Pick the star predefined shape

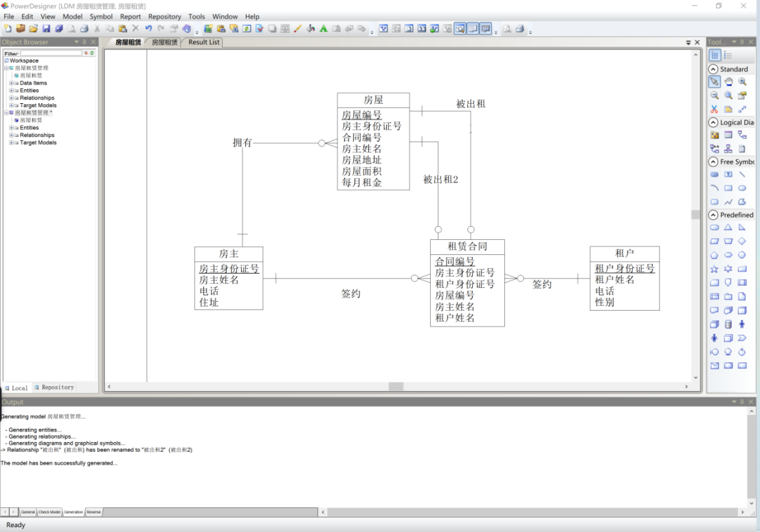point(715,269)
